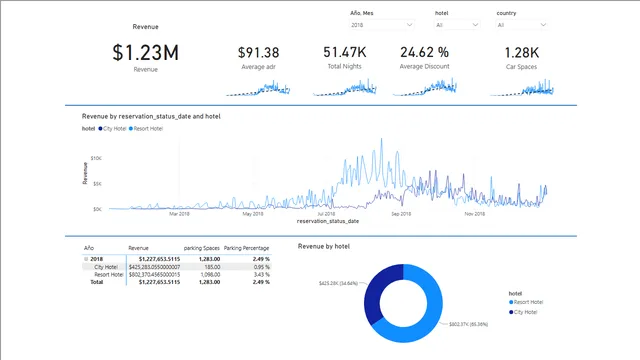Screen dimensions: 640x360
Task: Select the Car Spaces sparkline chart
Action: [x=522, y=88]
